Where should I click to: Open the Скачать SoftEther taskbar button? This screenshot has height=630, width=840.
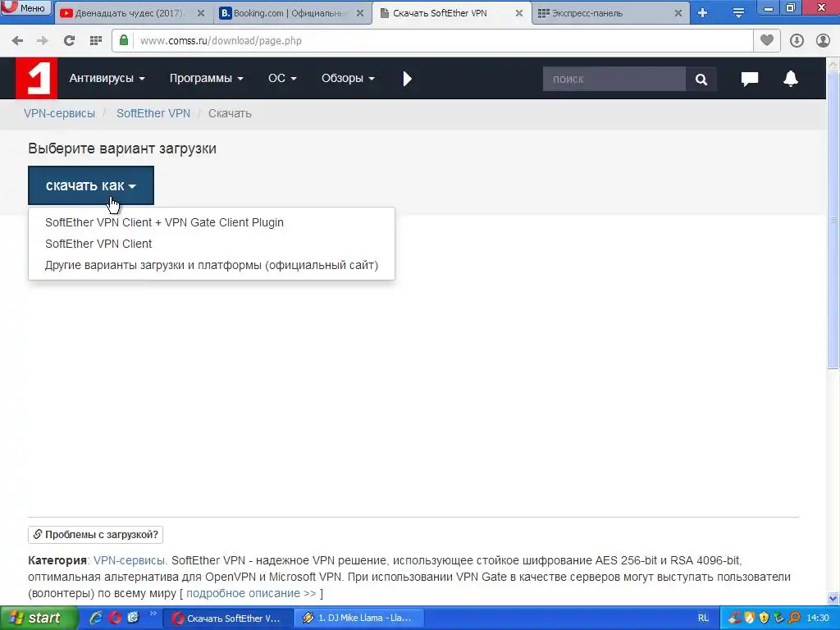point(227,619)
